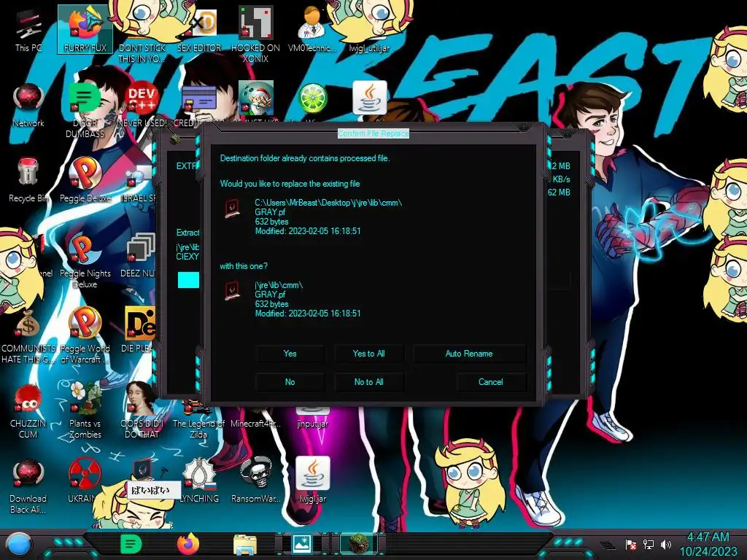Screen dimensions: 747x560
Task: Open the COMMUNISTS HATE THIS G... money bag icon
Action: (28, 336)
